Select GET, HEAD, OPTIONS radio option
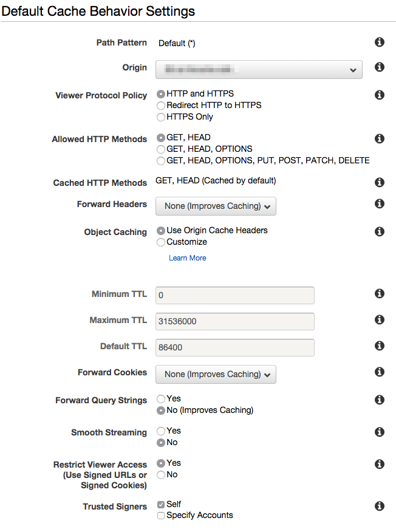 tap(161, 149)
